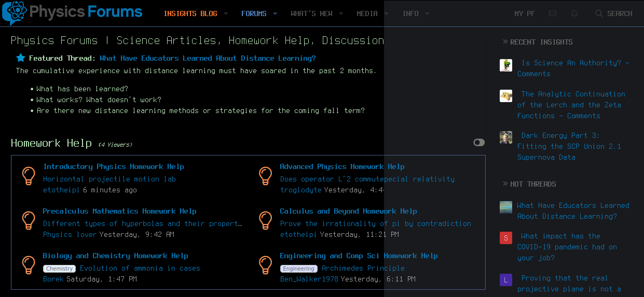This screenshot has width=644, height=297.
Task: Expand the Forums dropdown arrow
Action: click(275, 14)
